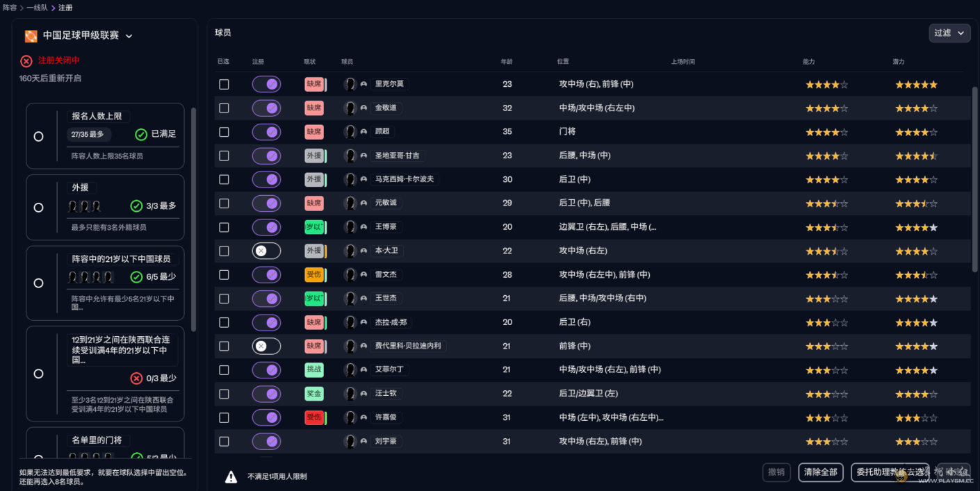Open the 过滤 filter dropdown
980x491 pixels.
click(x=949, y=33)
